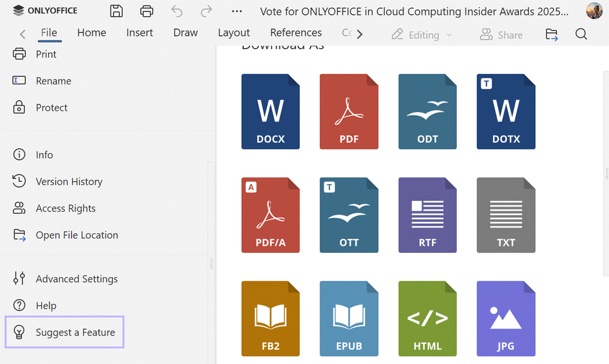
Task: Click the Share button
Action: point(501,35)
